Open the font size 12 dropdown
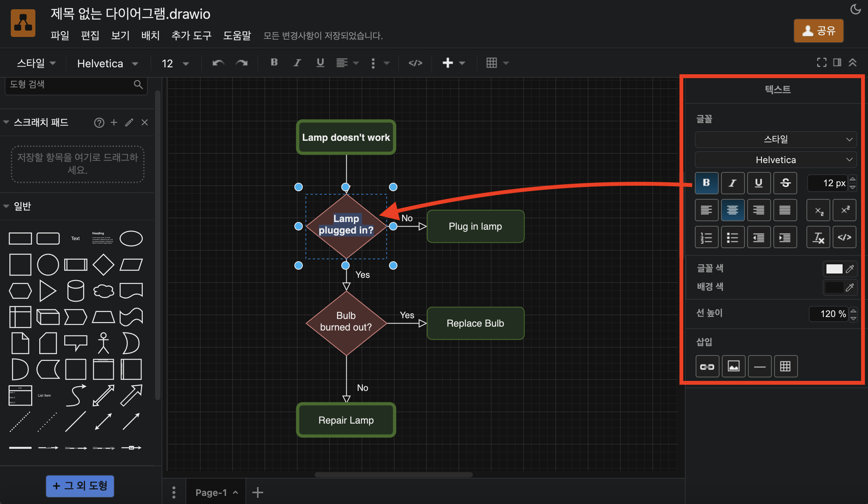Image resolution: width=868 pixels, height=504 pixels. [x=175, y=63]
